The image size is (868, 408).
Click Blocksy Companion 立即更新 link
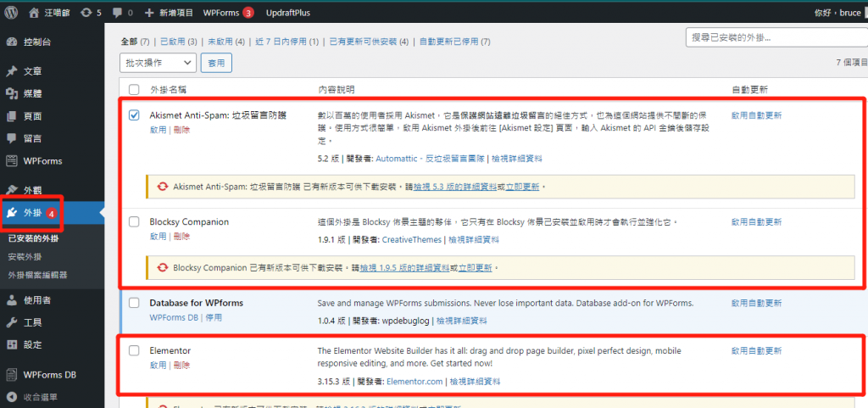tap(476, 268)
